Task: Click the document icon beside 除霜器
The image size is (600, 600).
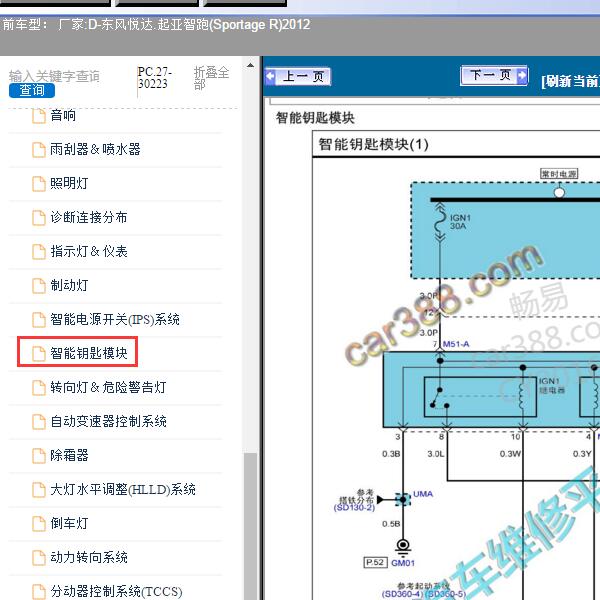Action: pos(39,456)
